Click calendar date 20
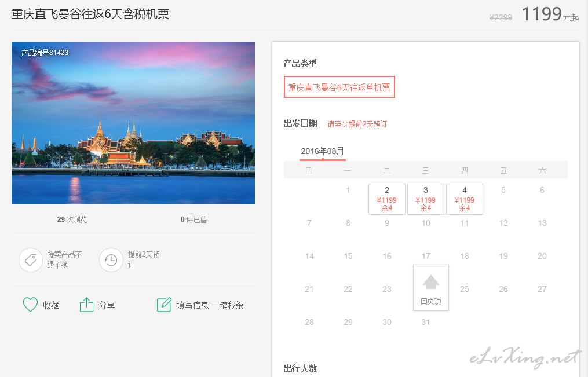Image resolution: width=588 pixels, height=377 pixels. click(542, 256)
